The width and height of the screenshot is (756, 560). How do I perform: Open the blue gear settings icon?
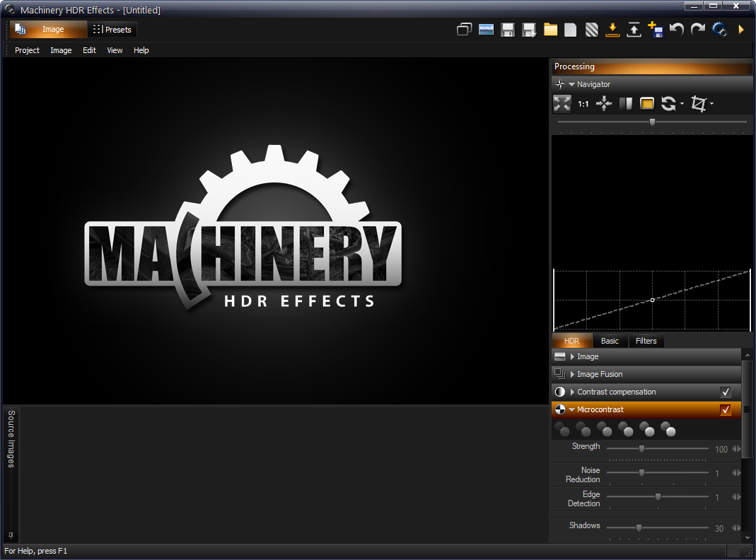click(719, 30)
